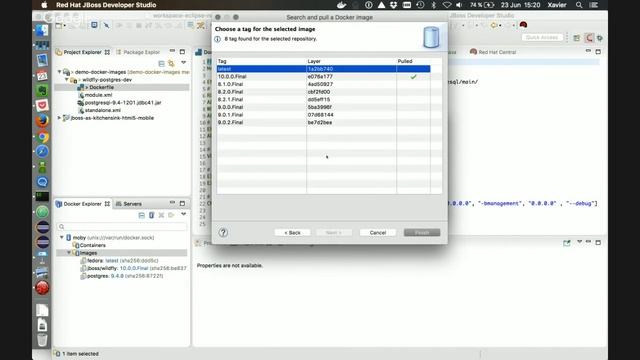This screenshot has width=640, height=360.
Task: Minimize the Project Explorer panel
Action: tap(172, 51)
